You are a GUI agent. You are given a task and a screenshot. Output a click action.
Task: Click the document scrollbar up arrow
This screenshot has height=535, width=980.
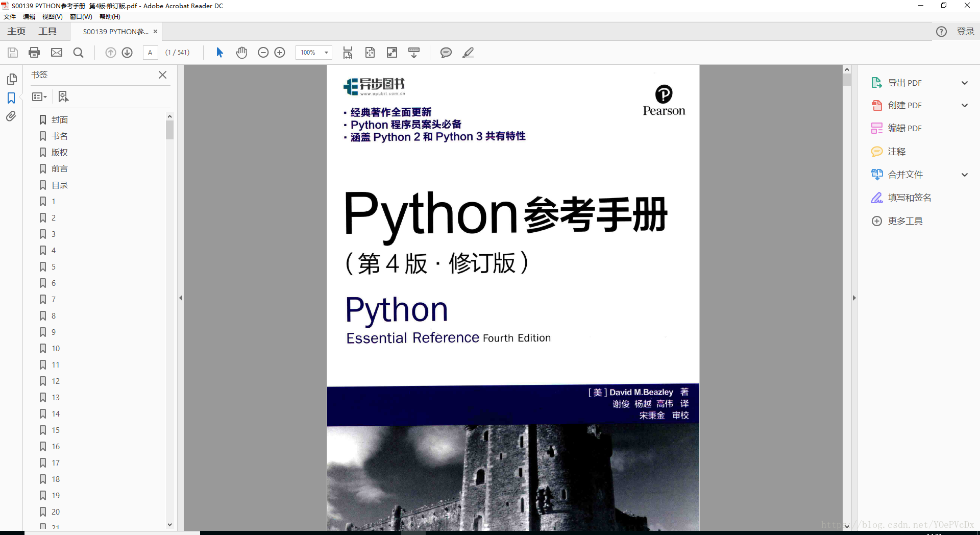pos(847,69)
